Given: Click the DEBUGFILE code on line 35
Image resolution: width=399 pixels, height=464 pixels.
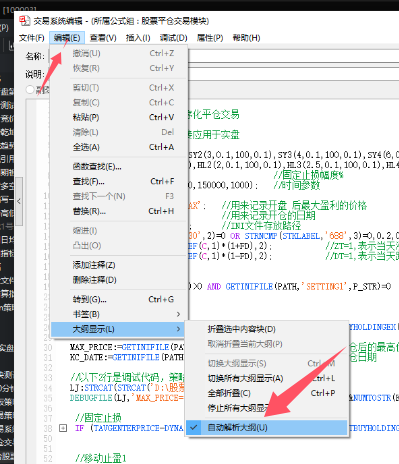Looking at the screenshot, I should (x=127, y=398).
